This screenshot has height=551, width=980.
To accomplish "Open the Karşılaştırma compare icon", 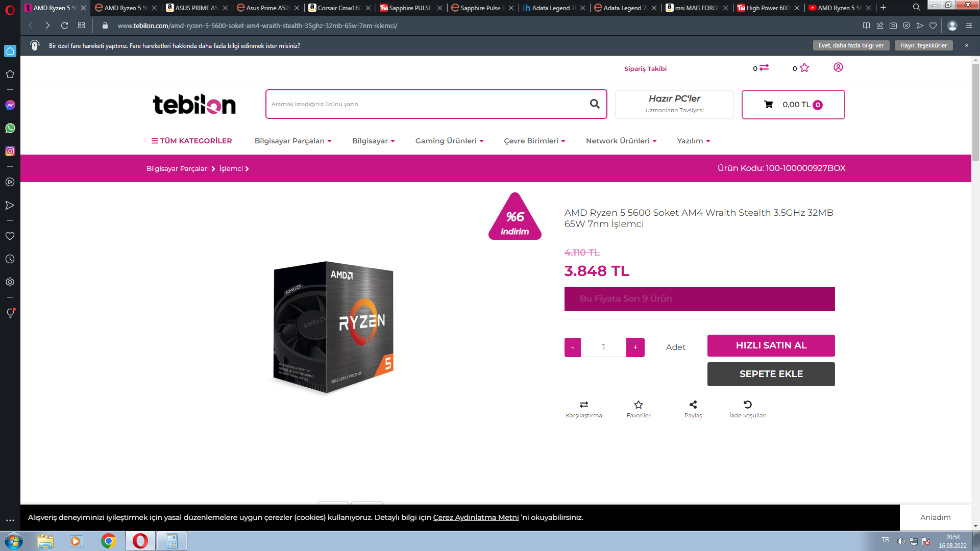I will [x=584, y=405].
